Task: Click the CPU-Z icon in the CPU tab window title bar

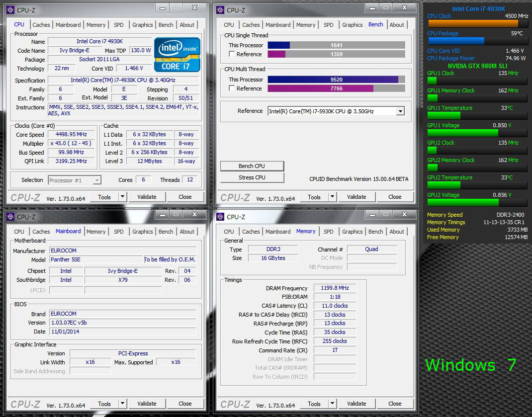Action: 10,10
